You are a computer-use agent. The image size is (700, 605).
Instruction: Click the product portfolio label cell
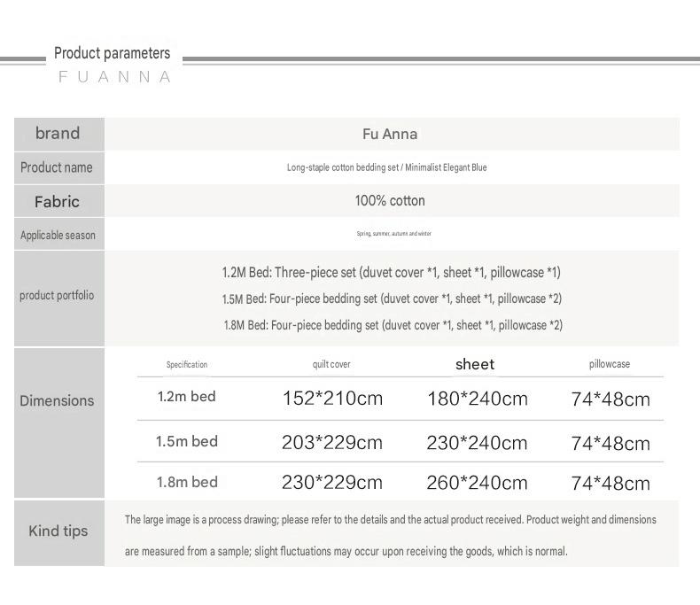pyautogui.click(x=59, y=298)
